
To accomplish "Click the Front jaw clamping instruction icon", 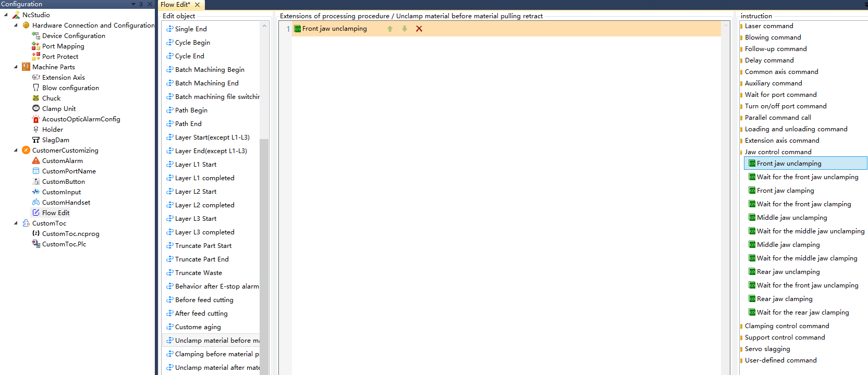I will (x=752, y=191).
